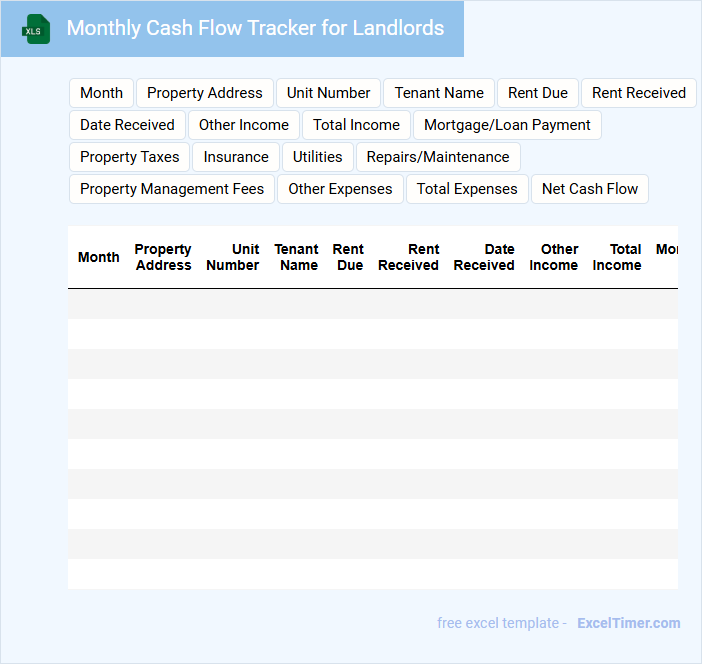
Task: Choose the Unit Number tag
Action: tap(328, 93)
